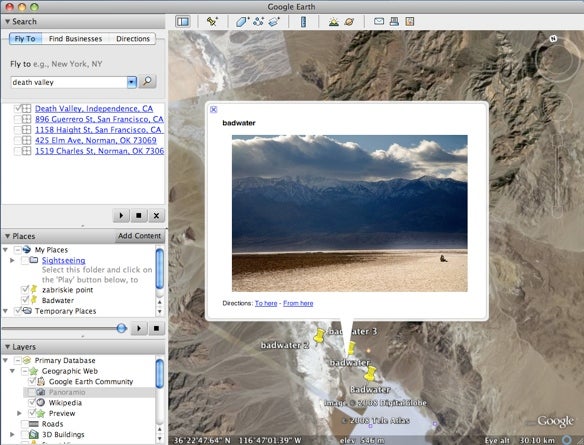The image size is (584, 445).
Task: Click the grid icon beside 425 Elm Ave
Action: (26, 140)
